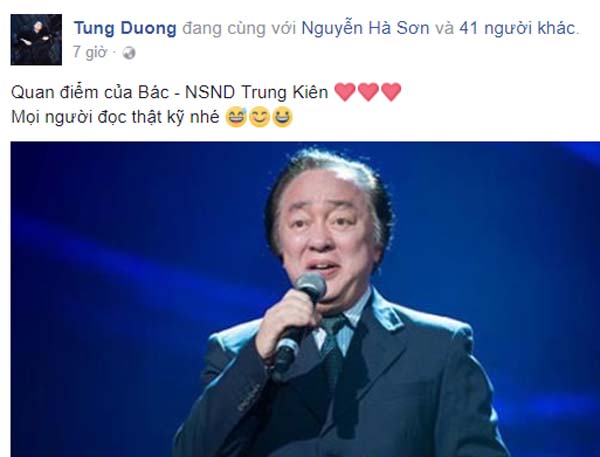
Task: Open Tung Duong's profile picture thumbnail
Action: pos(36,39)
